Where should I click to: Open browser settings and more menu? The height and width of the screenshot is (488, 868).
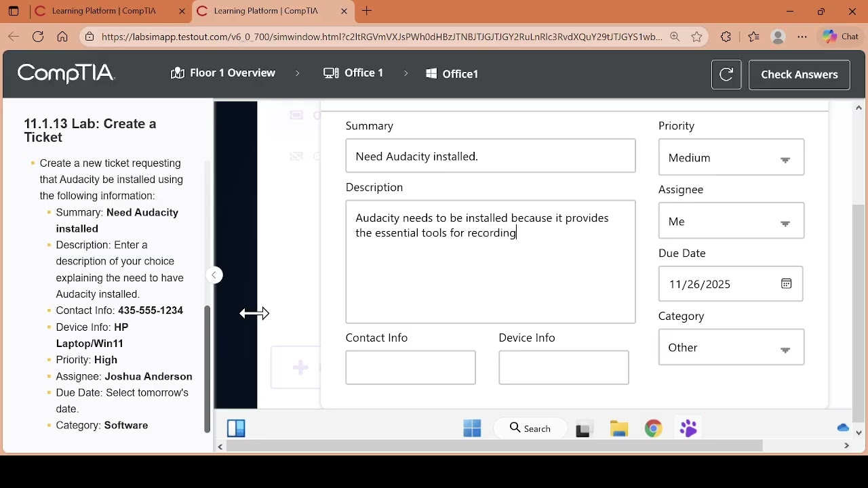pos(802,37)
